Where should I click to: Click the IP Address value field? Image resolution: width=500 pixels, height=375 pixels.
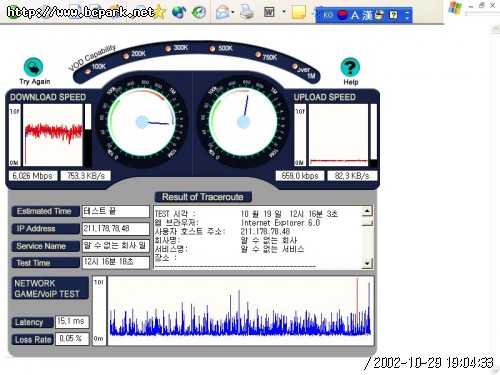[116, 229]
